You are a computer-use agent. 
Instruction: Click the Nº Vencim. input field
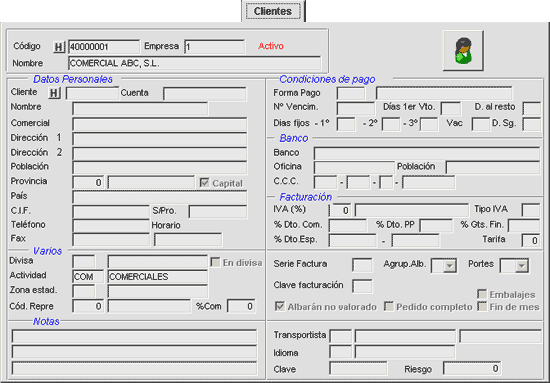pos(356,108)
